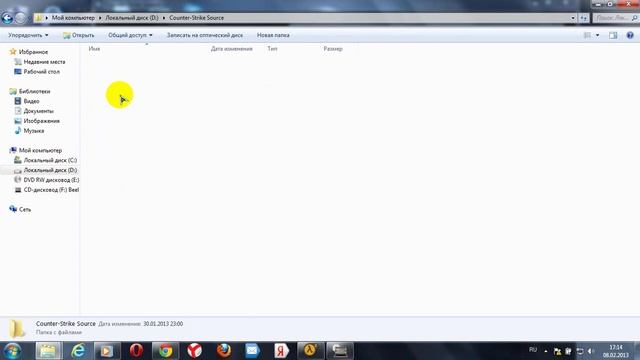Expand the Общий доступ dropdown

pos(130,35)
